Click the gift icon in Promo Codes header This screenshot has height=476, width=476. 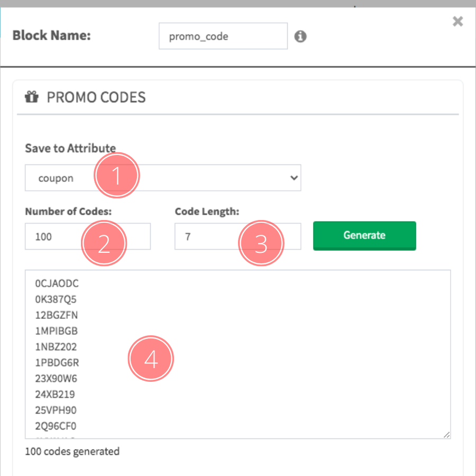[32, 97]
